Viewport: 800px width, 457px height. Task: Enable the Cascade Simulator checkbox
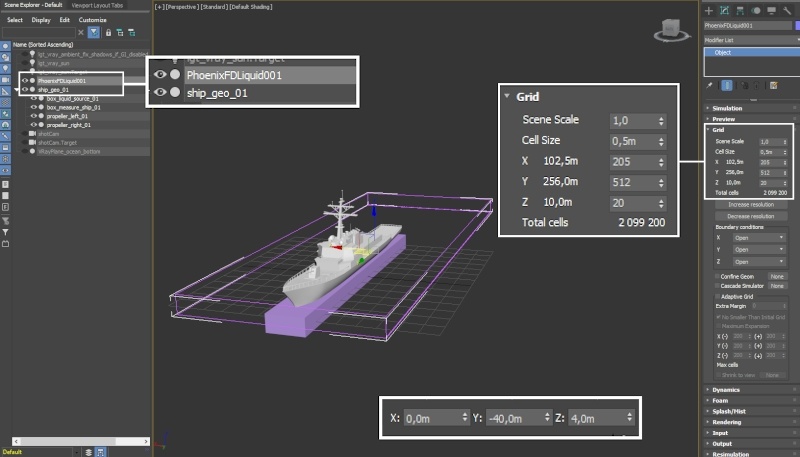coord(718,286)
